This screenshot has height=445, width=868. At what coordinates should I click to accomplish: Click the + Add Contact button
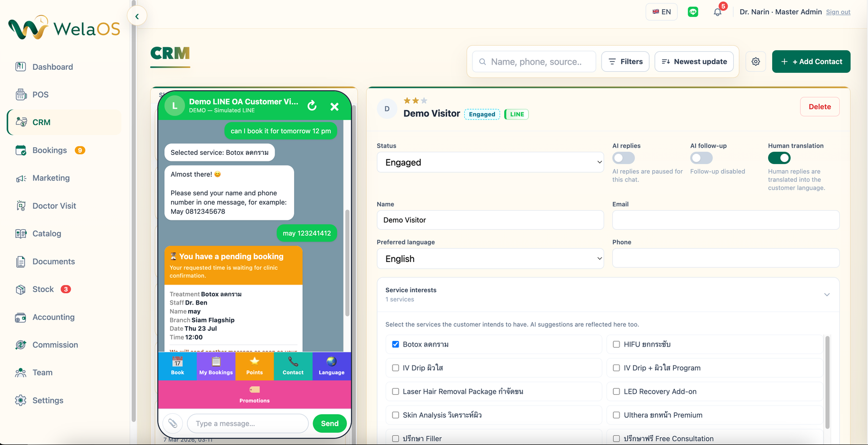pyautogui.click(x=811, y=62)
